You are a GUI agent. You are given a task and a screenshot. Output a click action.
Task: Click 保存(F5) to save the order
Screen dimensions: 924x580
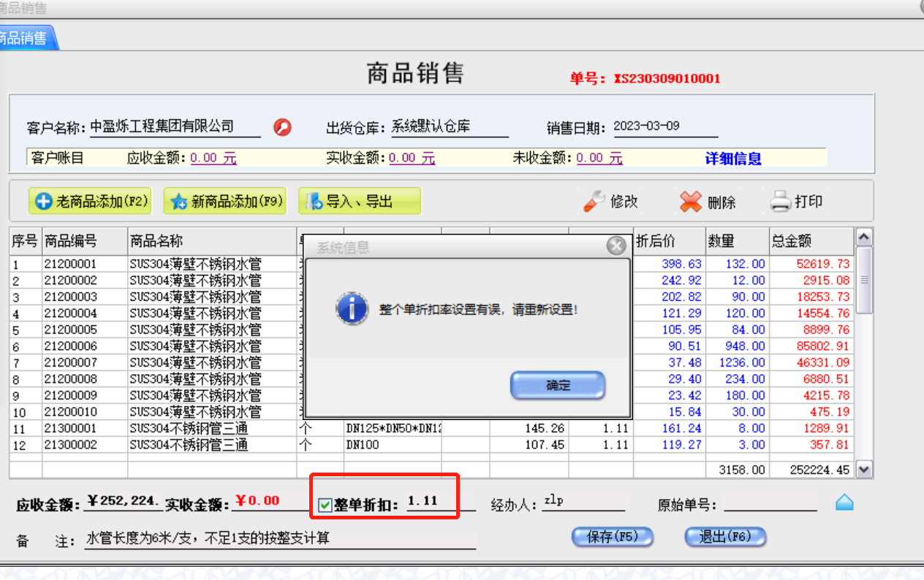(612, 537)
